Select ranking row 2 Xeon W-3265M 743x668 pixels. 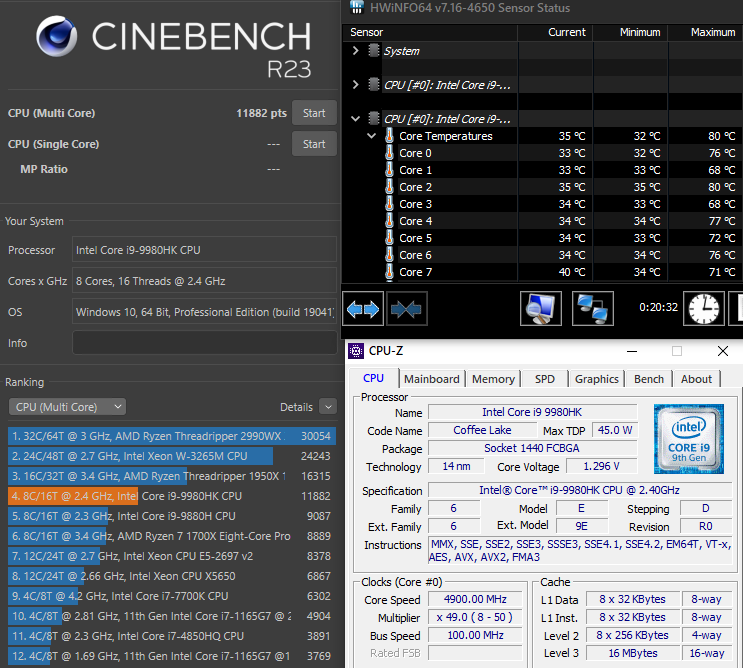pyautogui.click(x=172, y=456)
